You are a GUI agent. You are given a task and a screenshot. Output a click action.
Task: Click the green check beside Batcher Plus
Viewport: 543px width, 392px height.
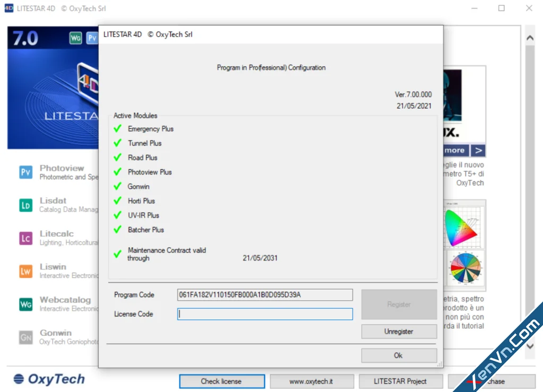click(118, 230)
